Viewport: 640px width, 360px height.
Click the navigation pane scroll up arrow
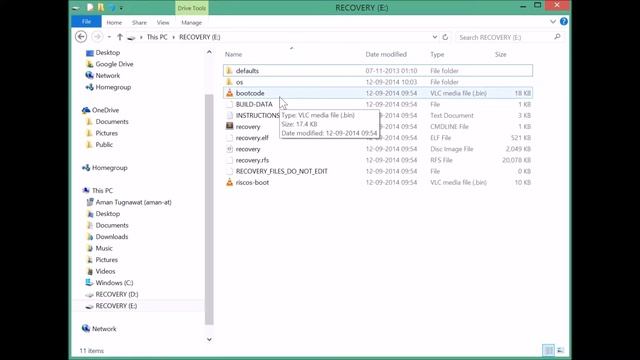coord(209,52)
